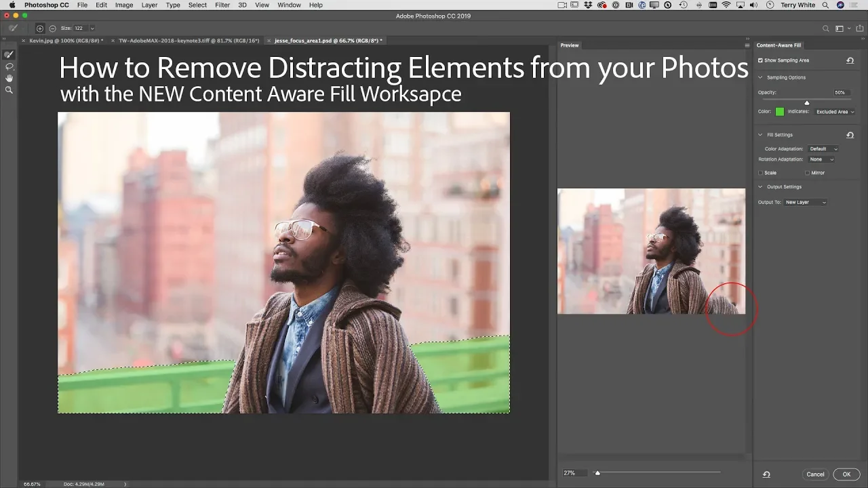Choose subtract-from-sampling-area brush mode (minus)
The image size is (868, 488).
pos(52,28)
